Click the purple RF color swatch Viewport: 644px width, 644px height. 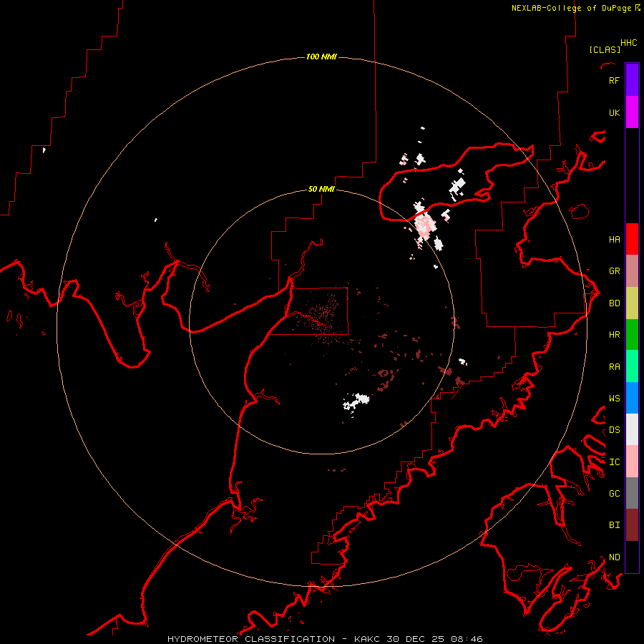632,80
